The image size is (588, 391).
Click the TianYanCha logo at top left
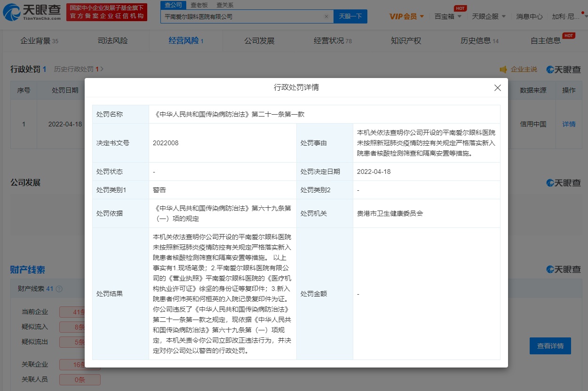(32, 12)
